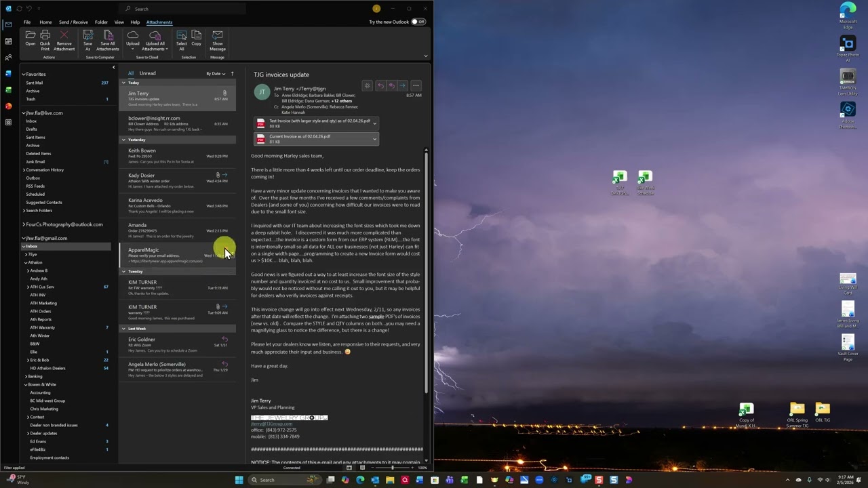Collapse the Today group in message list
868x488 pixels.
point(123,83)
